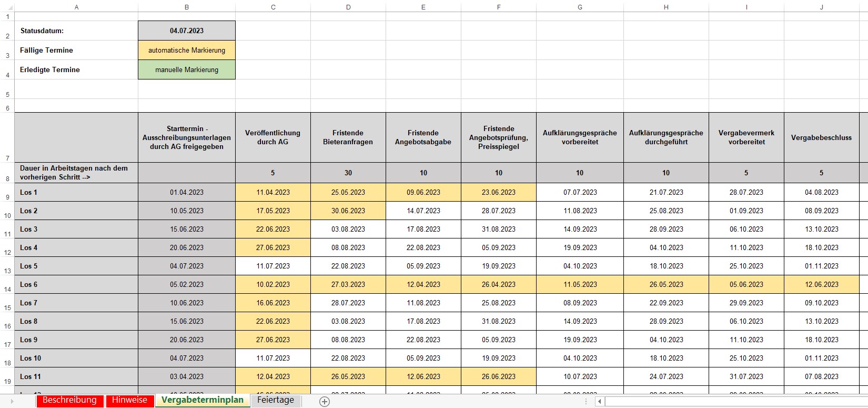This screenshot has height=408, width=868.
Task: Select Los 11 Angebotsprüfung date 26.06.2023
Action: 498,376
